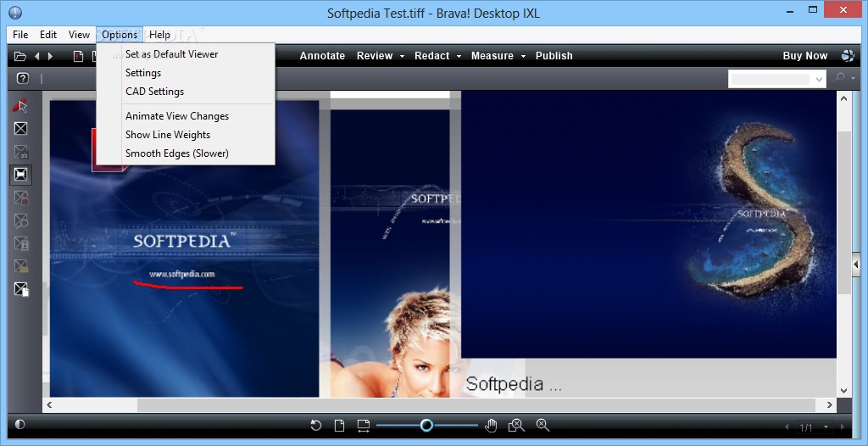The height and width of the screenshot is (446, 868).
Task: Click into the search text field
Action: click(770, 79)
